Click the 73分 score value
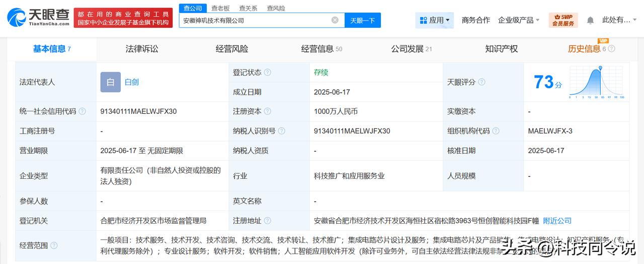Screen dimensions: 644x264 point(548,82)
